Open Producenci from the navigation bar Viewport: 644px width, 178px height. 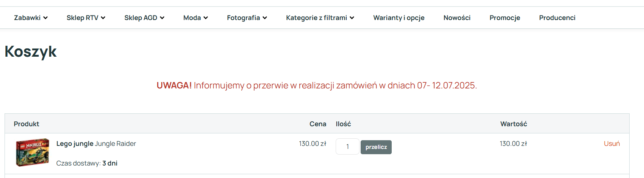click(557, 18)
